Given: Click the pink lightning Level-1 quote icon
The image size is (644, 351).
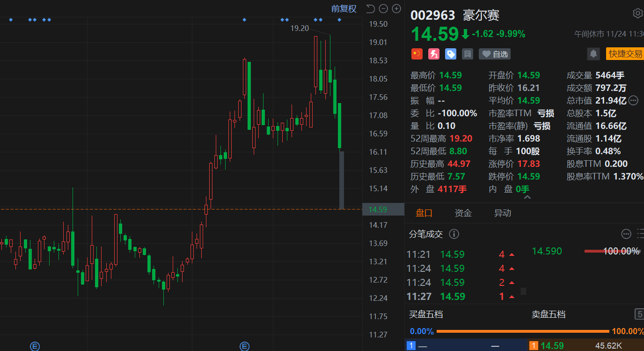Looking at the screenshot, I should 433,54.
